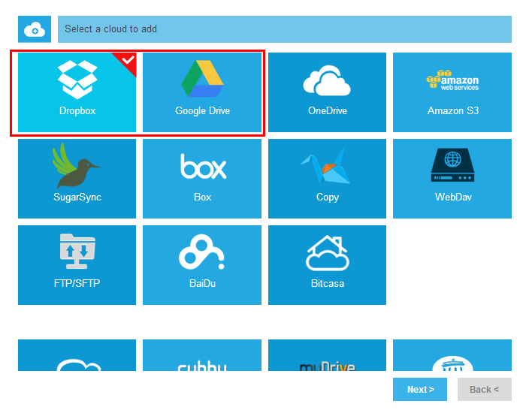Click the Back < button
Image resolution: width=532 pixels, height=410 pixels.
[x=485, y=389]
